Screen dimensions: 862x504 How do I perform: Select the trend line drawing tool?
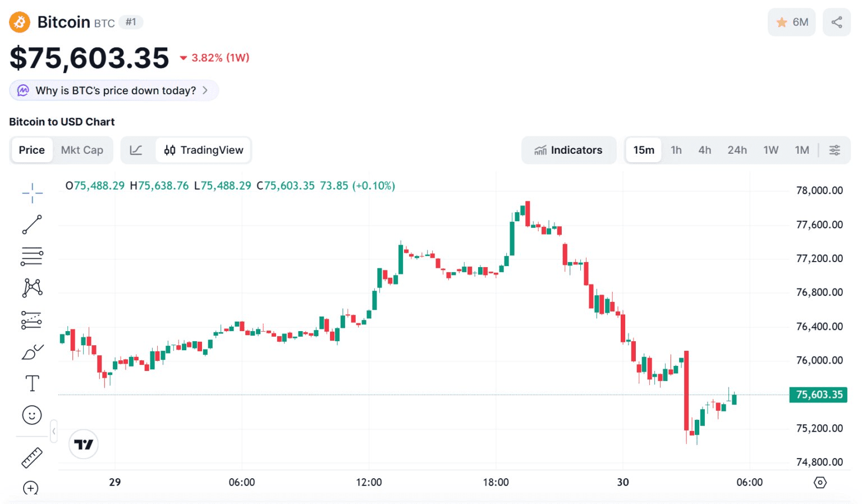pos(32,224)
